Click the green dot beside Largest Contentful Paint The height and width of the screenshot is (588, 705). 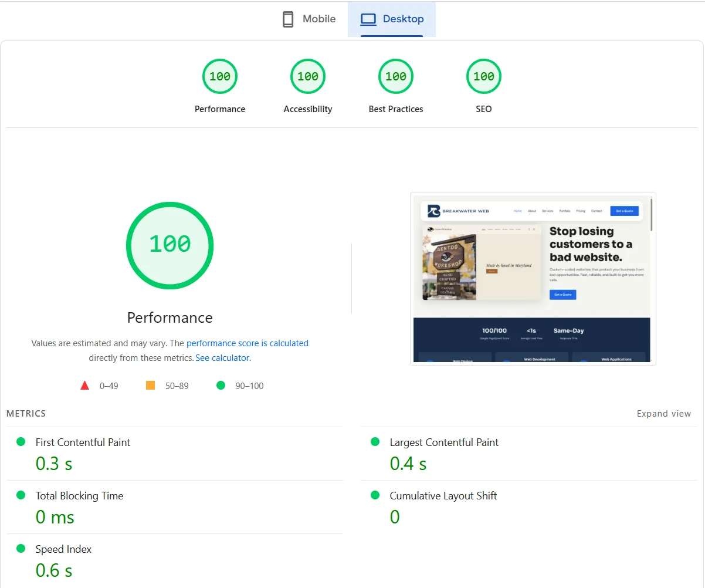(375, 442)
